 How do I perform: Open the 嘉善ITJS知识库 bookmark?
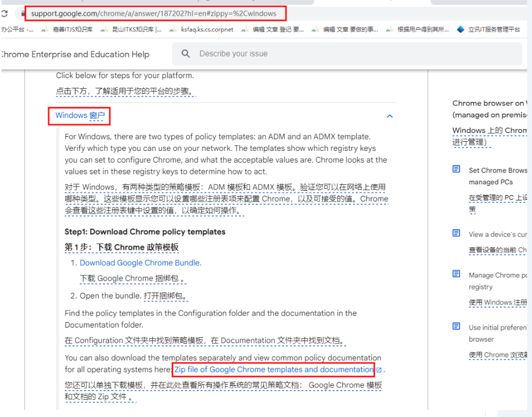click(67, 30)
